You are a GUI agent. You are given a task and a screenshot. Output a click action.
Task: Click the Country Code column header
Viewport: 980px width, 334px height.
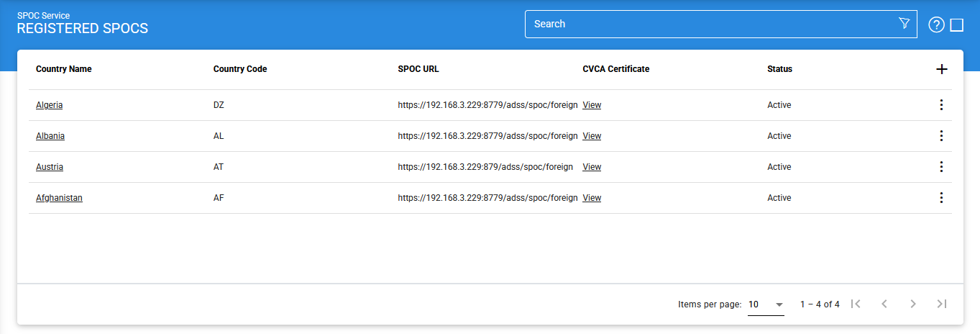(x=240, y=69)
